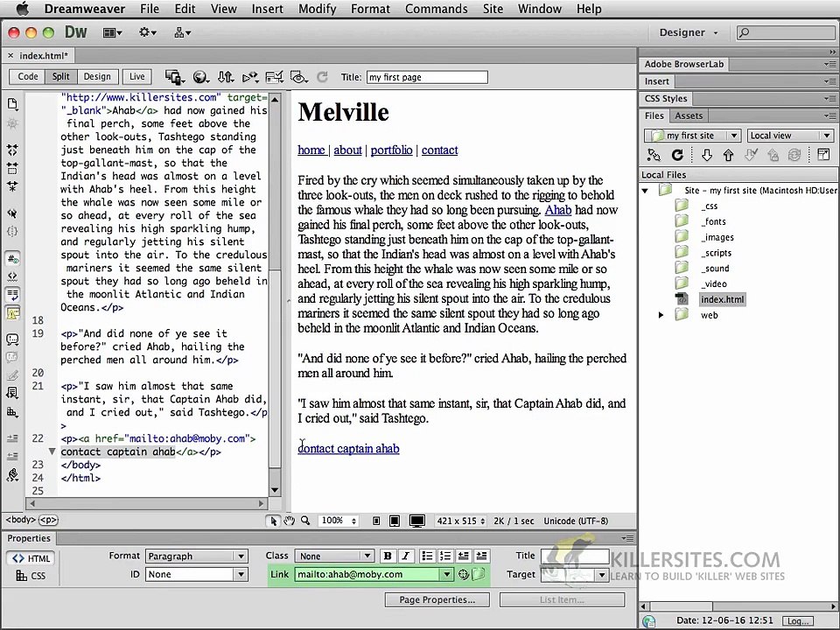Select HTML mode in Properties panel

(31, 558)
